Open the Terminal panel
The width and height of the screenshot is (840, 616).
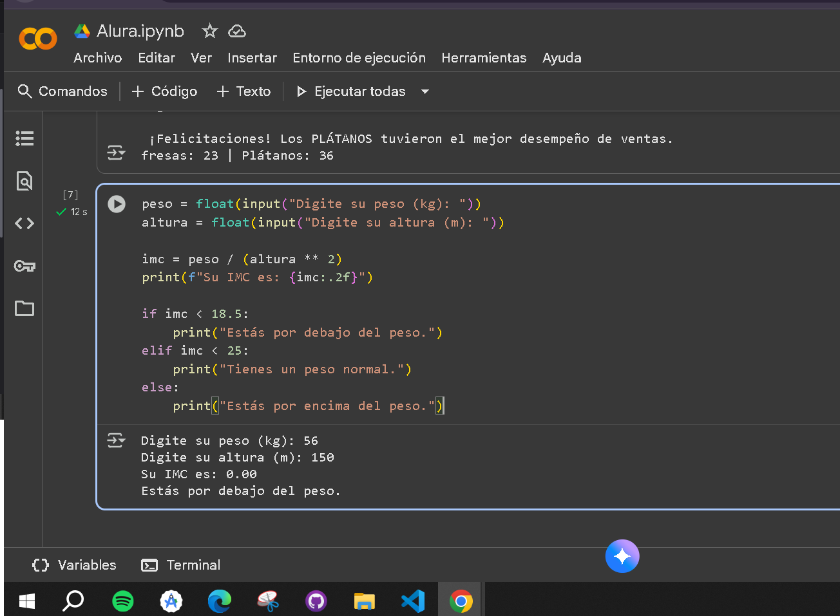click(x=181, y=565)
